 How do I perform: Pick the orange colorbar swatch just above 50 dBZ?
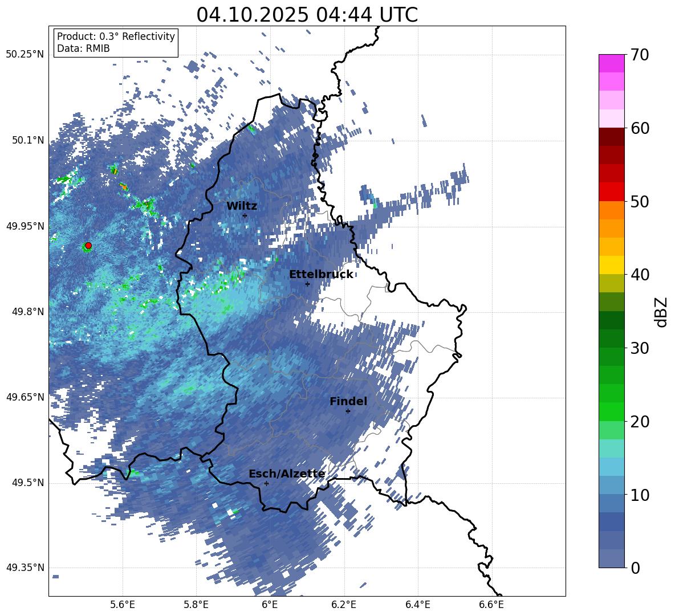(611, 210)
